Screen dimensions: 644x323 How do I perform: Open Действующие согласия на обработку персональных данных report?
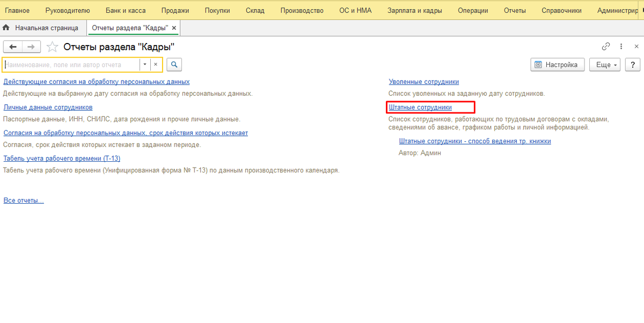tap(97, 82)
